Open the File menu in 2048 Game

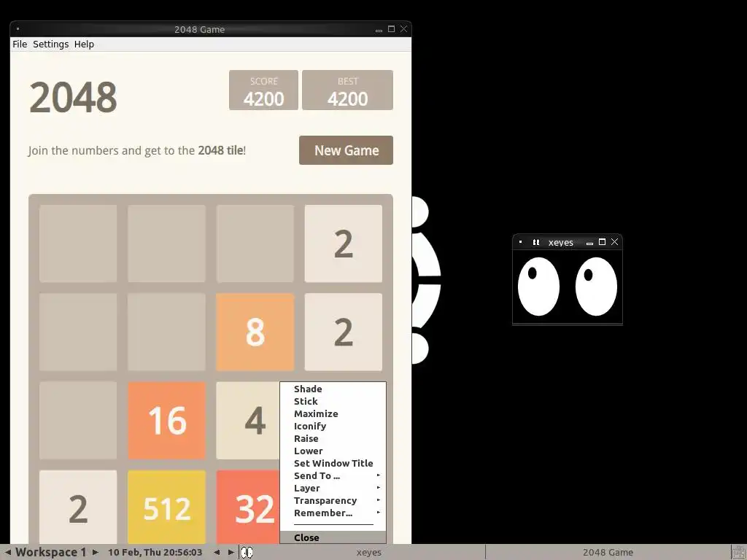click(20, 44)
